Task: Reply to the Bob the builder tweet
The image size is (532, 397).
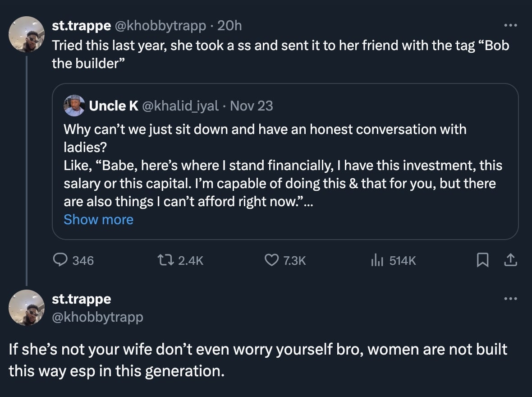Action: (x=61, y=260)
